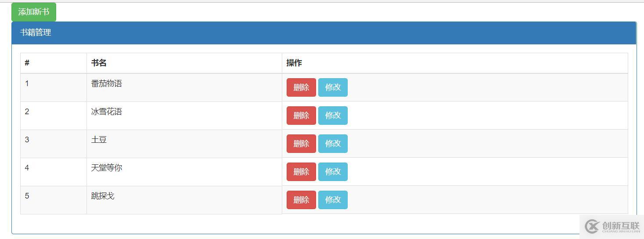Click the # column header
The height and width of the screenshot is (239, 644).
point(27,63)
